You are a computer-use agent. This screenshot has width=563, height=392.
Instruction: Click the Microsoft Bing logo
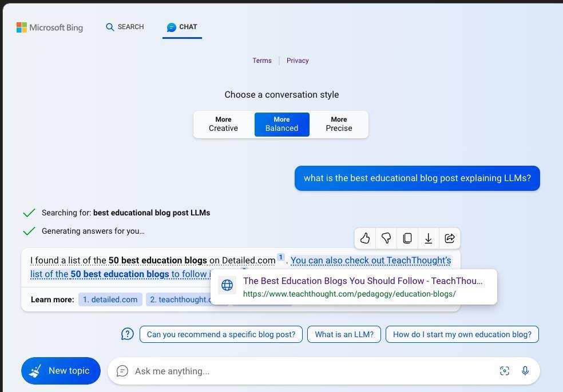pyautogui.click(x=50, y=27)
